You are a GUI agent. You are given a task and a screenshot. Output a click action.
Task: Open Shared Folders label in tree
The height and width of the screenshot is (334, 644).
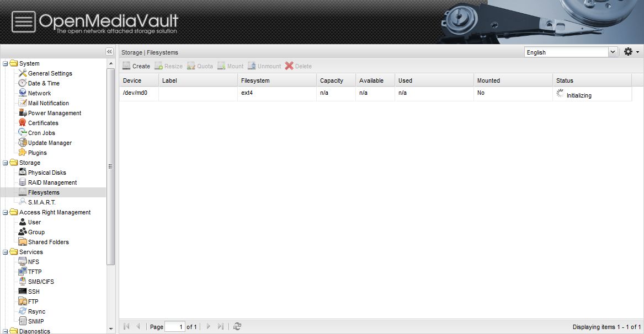coord(49,242)
